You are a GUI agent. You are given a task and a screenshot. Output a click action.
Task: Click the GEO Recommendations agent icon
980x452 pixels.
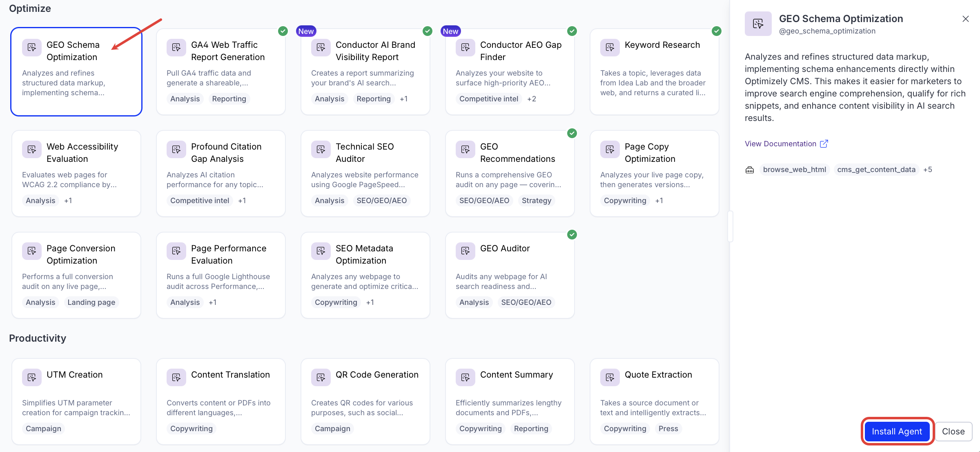pos(465,150)
